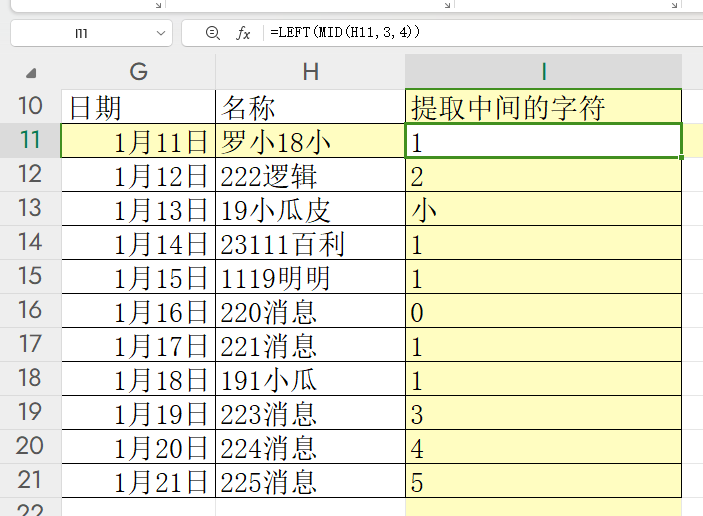Select row 17 header
The height and width of the screenshot is (516, 703).
click(x=30, y=345)
